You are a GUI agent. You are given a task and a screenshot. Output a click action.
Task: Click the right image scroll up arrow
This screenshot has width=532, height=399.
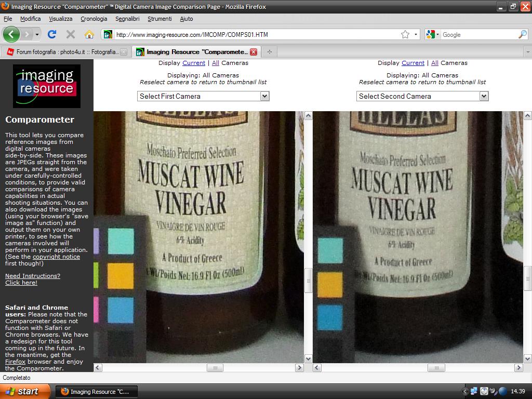[x=528, y=116]
